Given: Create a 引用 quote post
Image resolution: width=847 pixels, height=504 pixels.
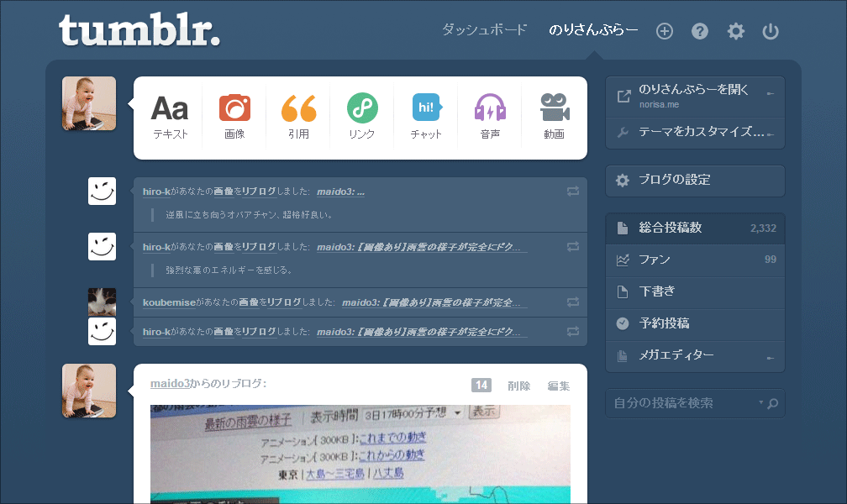Looking at the screenshot, I should tap(298, 118).
